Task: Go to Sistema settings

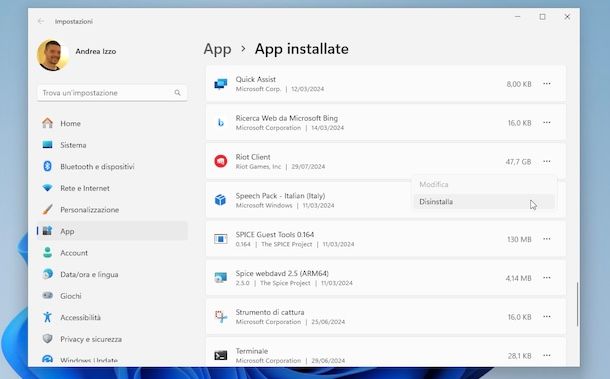Action: [x=112, y=145]
